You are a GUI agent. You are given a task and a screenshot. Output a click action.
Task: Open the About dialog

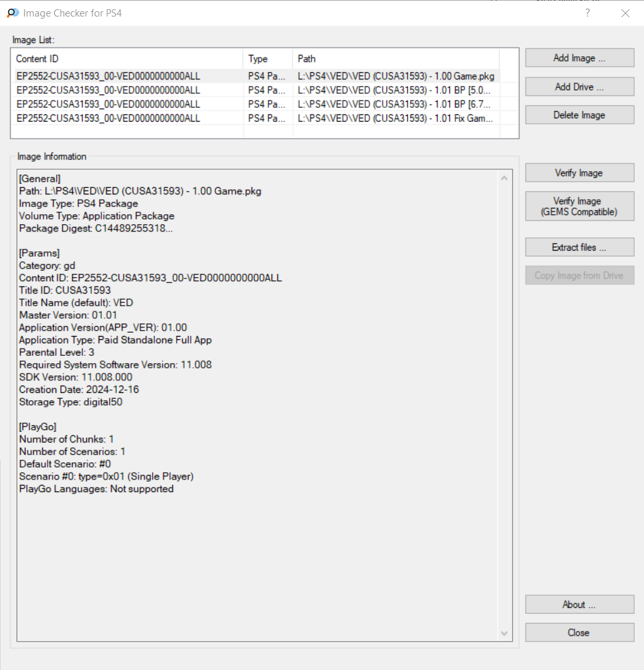pos(579,605)
